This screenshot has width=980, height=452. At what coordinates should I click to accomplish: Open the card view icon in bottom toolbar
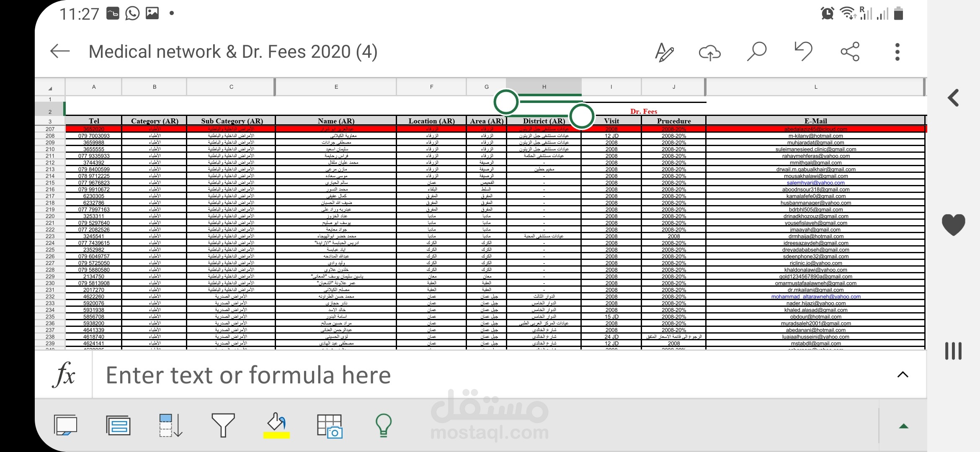pyautogui.click(x=118, y=426)
